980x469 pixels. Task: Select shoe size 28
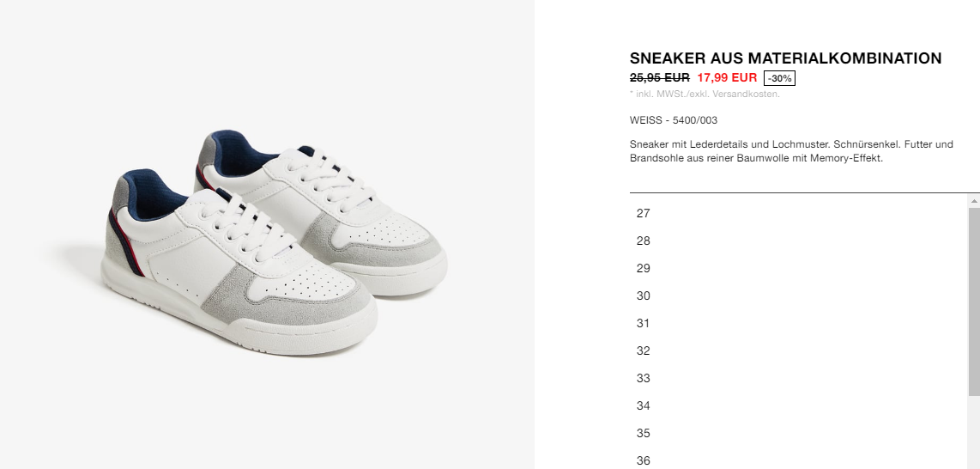tap(799, 241)
